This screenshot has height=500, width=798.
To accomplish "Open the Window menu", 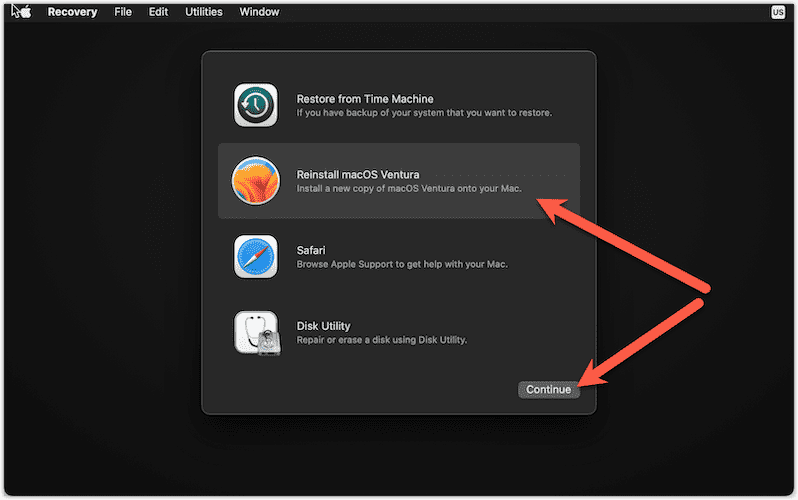I will [259, 12].
